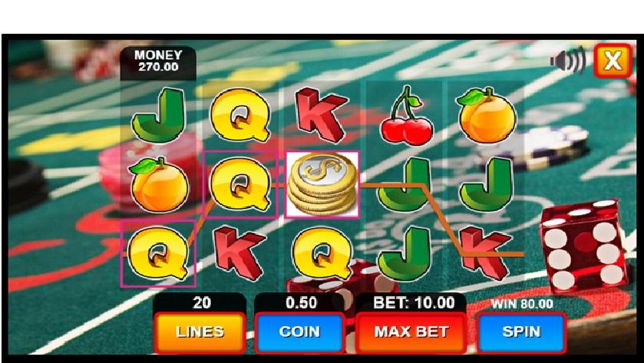Click the SPIN button
This screenshot has width=644, height=363.
pos(521,332)
